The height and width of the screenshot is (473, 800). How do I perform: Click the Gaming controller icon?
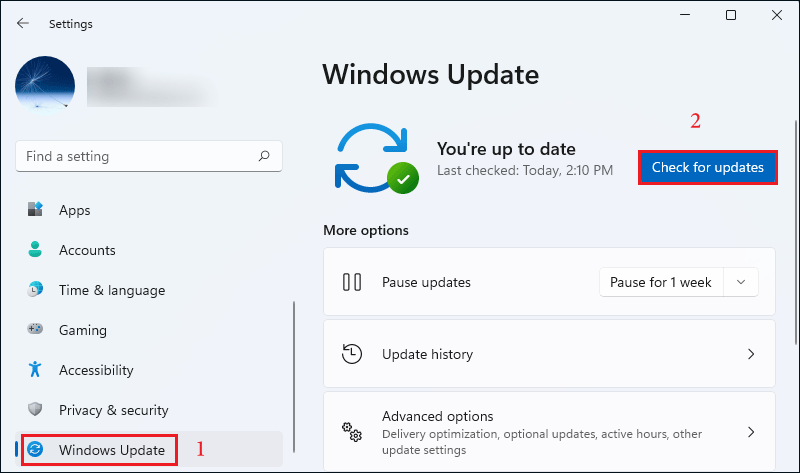click(35, 329)
